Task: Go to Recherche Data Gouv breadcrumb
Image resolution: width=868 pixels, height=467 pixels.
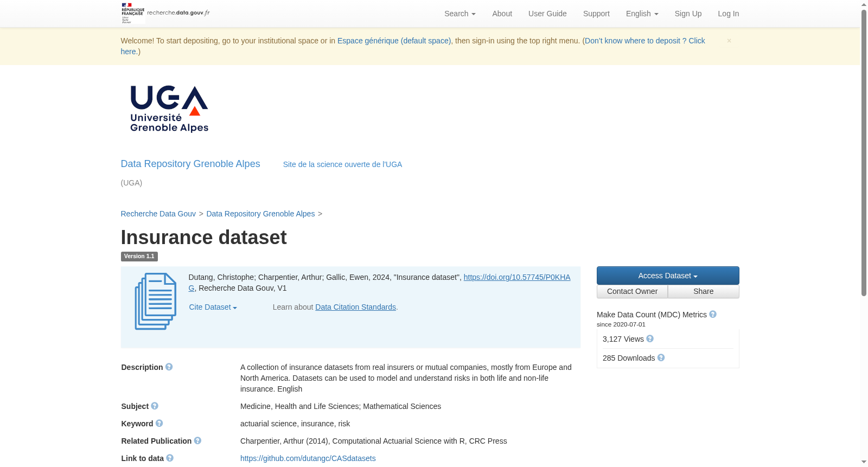Action: click(158, 214)
